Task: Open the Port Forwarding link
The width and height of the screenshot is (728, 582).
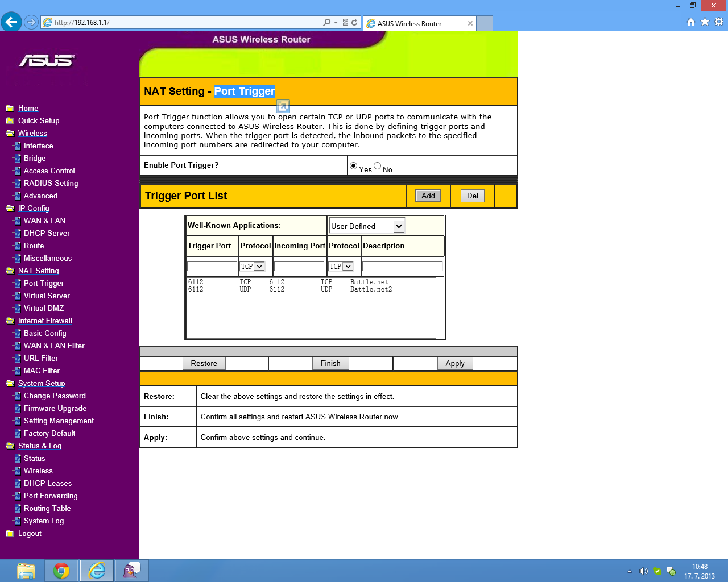Action: point(51,496)
